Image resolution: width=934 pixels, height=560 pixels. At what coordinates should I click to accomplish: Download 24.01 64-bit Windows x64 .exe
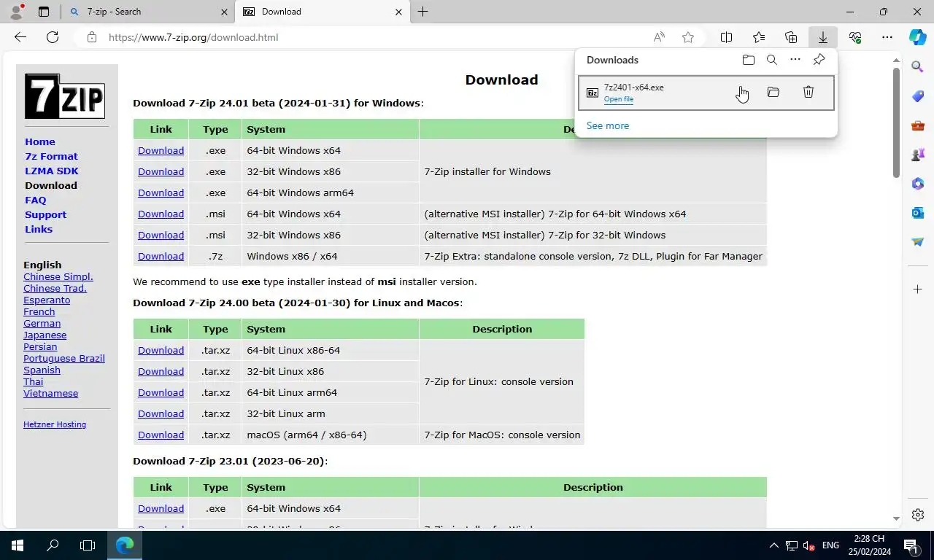(x=161, y=150)
